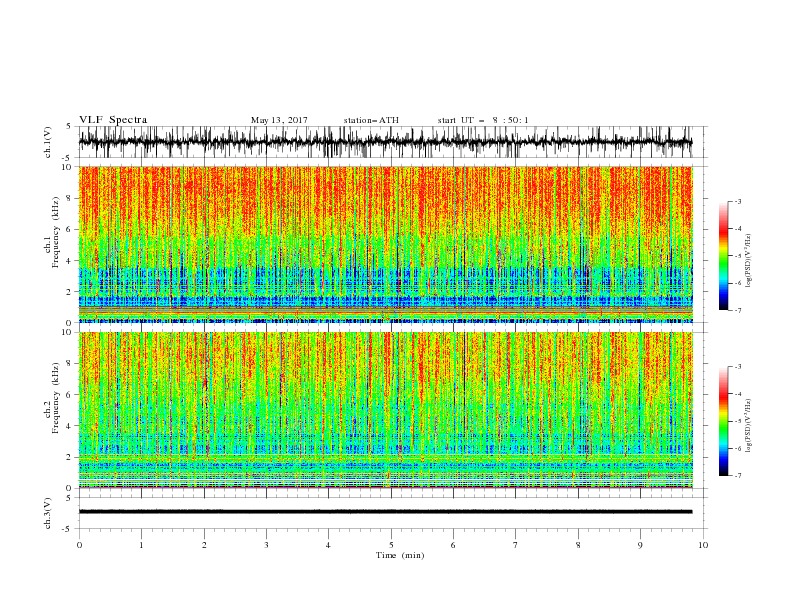Click the log(PSD) label beside the ch.2 color bar

pyautogui.click(x=748, y=425)
